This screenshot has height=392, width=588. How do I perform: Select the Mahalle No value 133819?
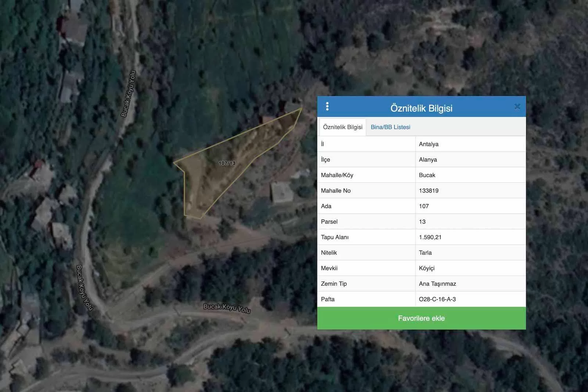tap(429, 190)
